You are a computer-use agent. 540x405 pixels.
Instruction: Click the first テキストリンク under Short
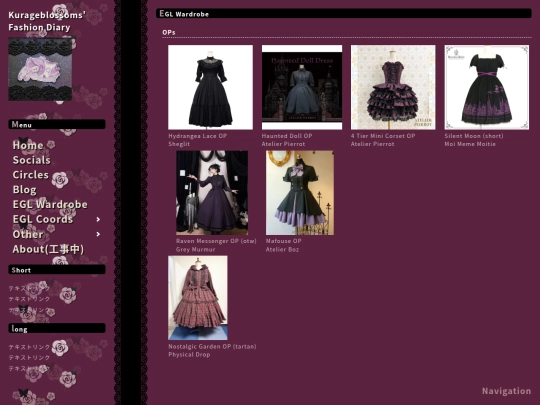pos(29,288)
